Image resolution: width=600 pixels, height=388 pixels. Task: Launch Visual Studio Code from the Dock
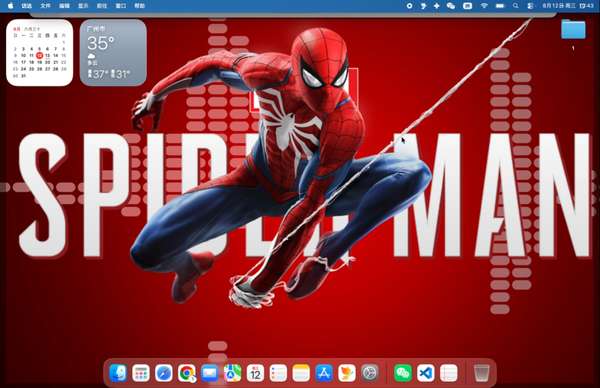[426, 373]
